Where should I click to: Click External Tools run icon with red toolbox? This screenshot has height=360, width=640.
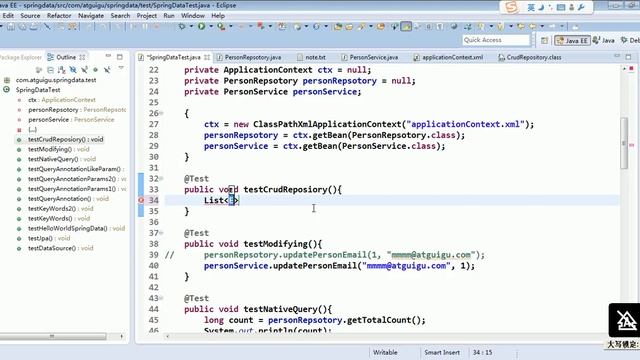(221, 27)
